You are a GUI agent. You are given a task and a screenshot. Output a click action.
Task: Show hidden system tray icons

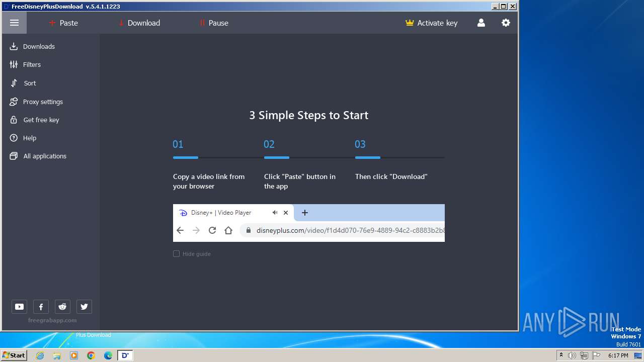(x=561, y=355)
